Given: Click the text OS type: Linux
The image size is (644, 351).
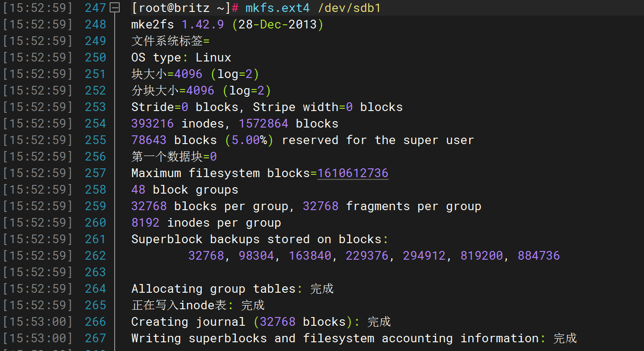Looking at the screenshot, I should (181, 57).
